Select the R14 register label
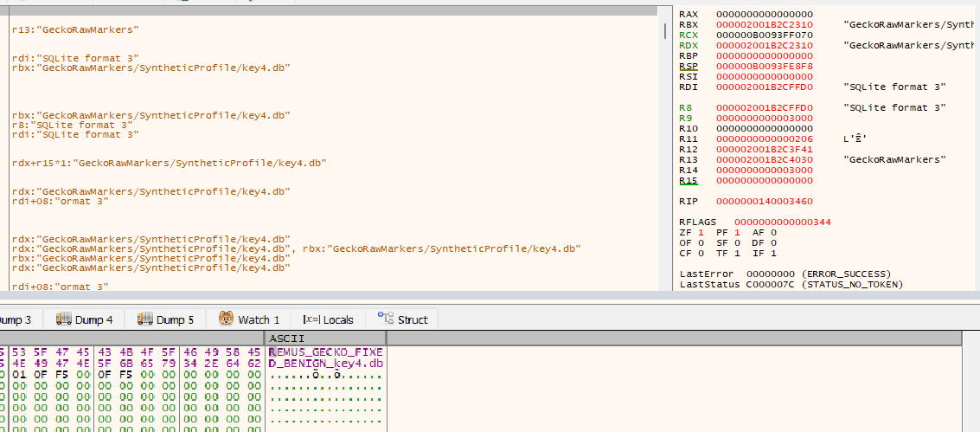The width and height of the screenshot is (980, 432). (689, 170)
